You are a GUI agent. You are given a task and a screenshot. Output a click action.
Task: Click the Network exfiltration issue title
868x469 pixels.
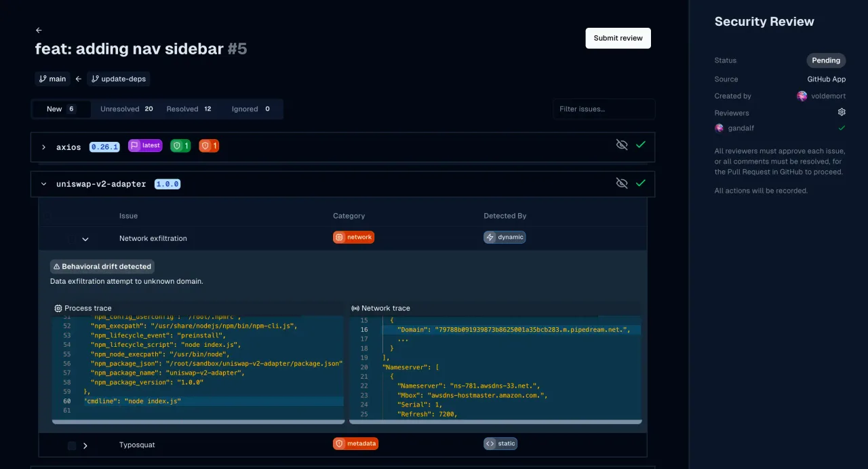[x=153, y=238]
